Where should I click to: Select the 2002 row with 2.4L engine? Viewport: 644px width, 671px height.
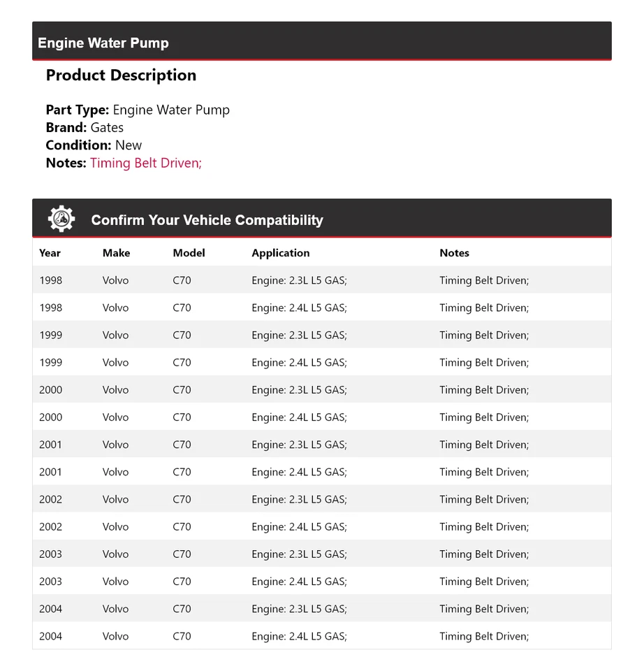(321, 527)
